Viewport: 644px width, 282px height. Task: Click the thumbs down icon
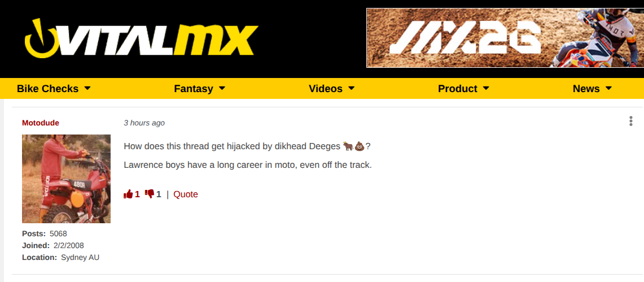pyautogui.click(x=150, y=194)
